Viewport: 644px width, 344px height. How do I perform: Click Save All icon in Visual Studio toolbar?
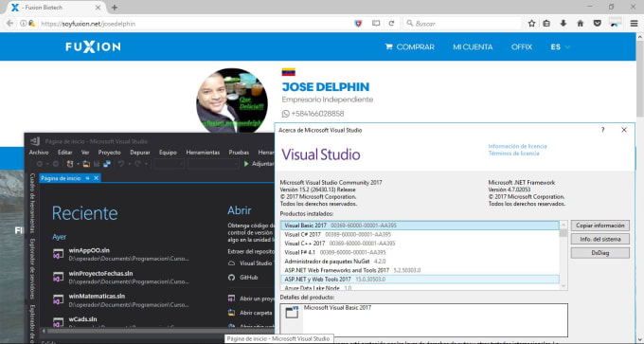pos(107,164)
